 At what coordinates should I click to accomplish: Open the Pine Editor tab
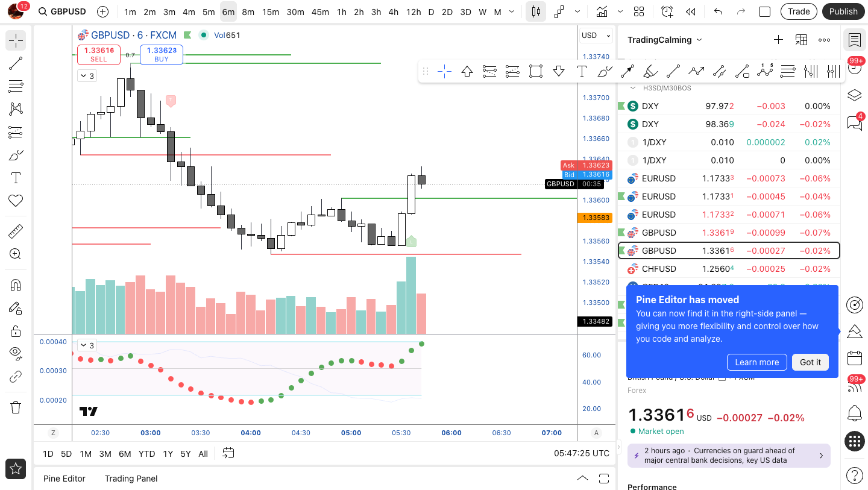pyautogui.click(x=64, y=479)
